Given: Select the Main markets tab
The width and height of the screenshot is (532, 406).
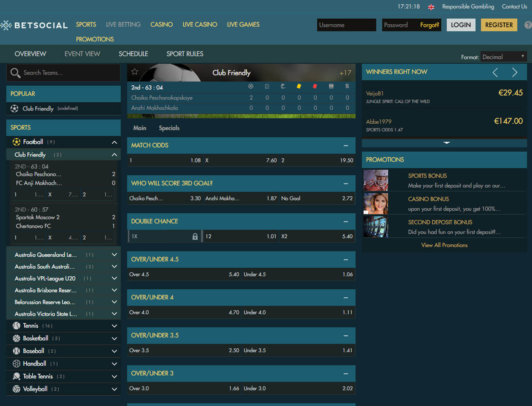Looking at the screenshot, I should pos(140,128).
